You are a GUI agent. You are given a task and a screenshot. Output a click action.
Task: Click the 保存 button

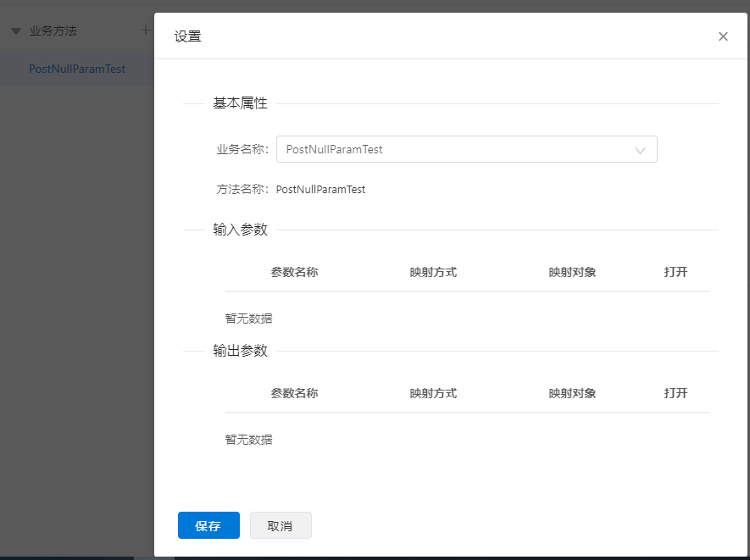[x=208, y=526]
